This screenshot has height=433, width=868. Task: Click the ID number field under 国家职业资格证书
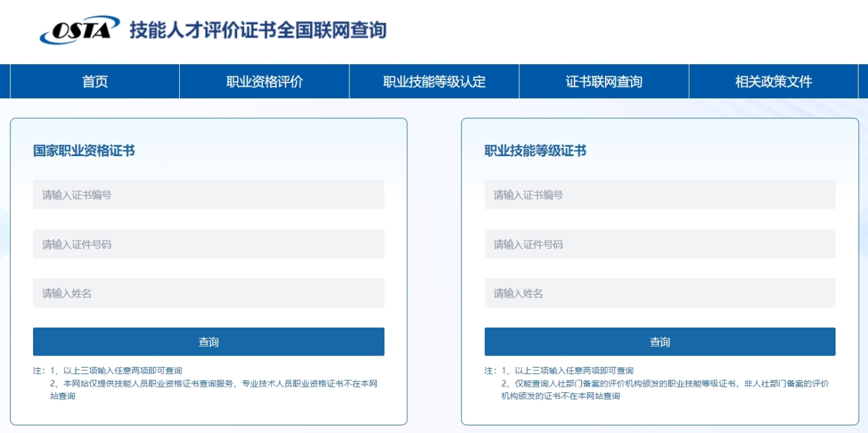(208, 244)
